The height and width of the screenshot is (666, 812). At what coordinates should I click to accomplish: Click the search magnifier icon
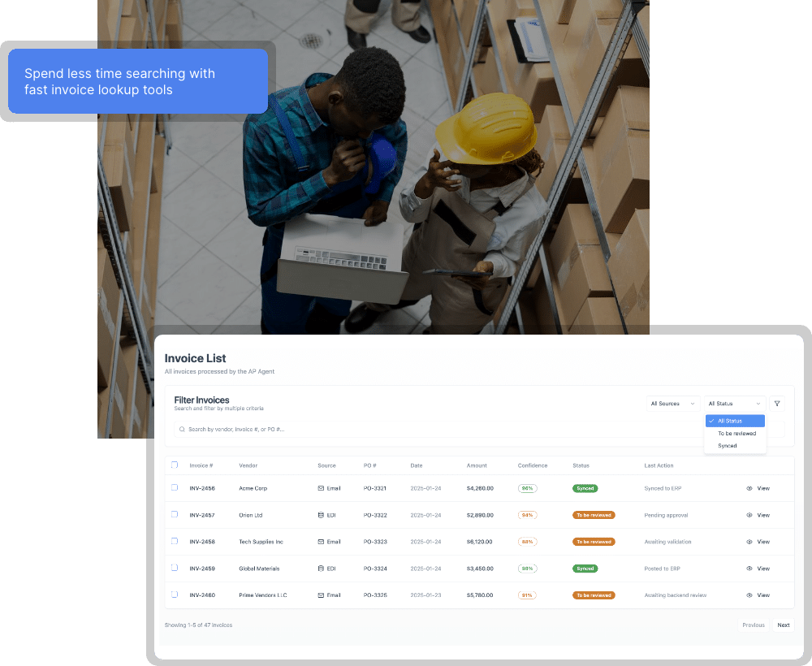182,430
